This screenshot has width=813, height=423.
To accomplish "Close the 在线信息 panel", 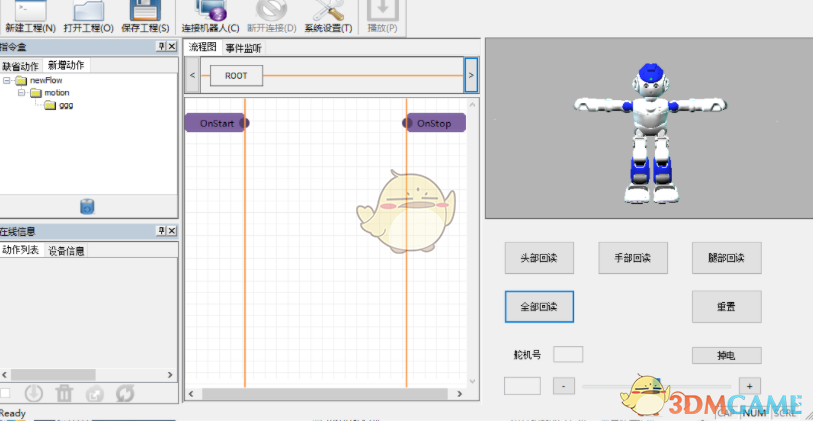I will coord(172,231).
